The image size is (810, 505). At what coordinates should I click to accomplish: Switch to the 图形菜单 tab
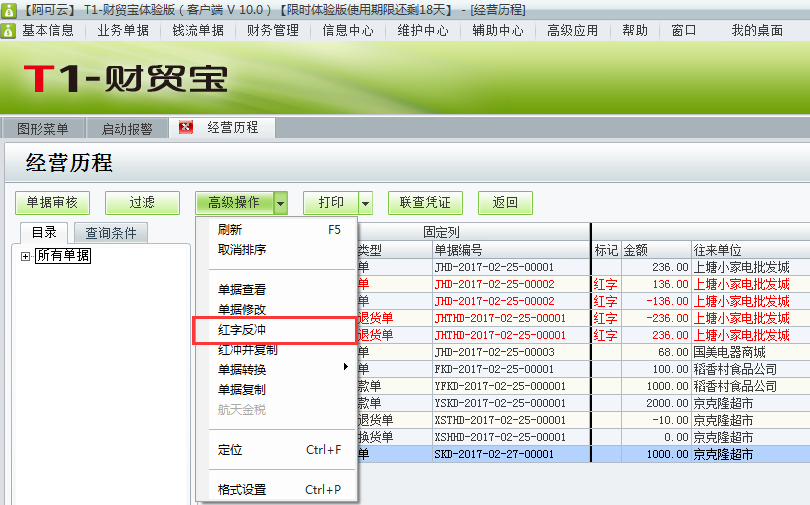[x=43, y=128]
